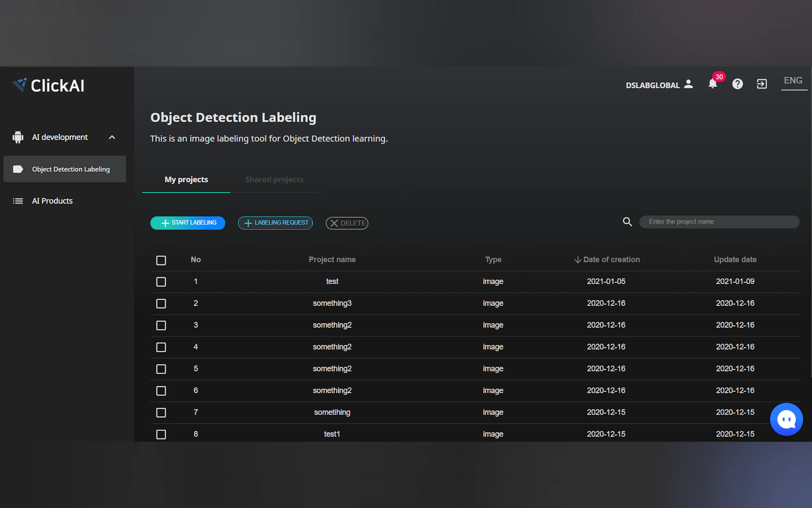Open the chat support bubble
Screen dimensions: 812x508
coord(786,419)
